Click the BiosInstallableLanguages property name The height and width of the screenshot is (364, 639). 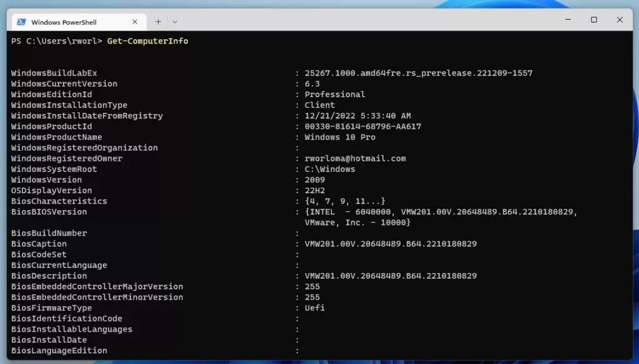point(72,329)
